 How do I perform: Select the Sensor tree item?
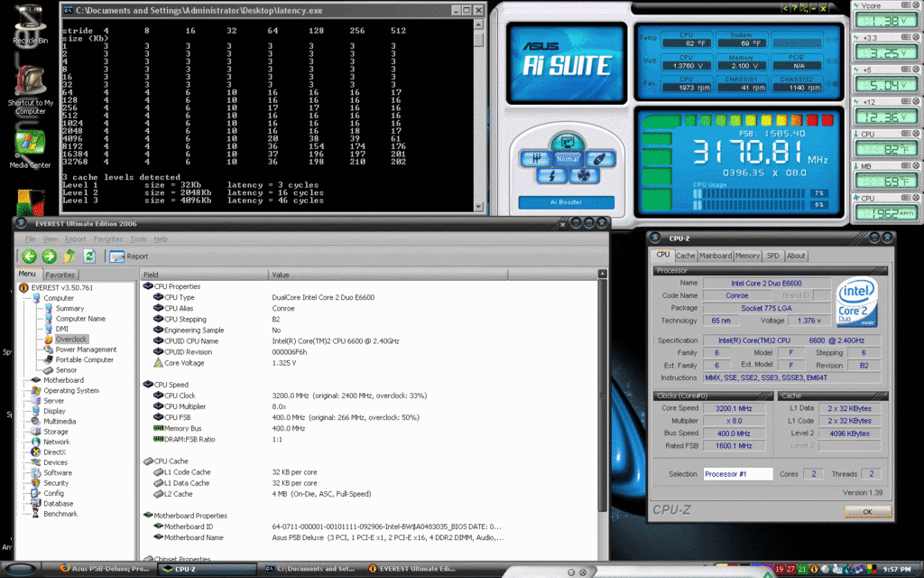pyautogui.click(x=66, y=369)
